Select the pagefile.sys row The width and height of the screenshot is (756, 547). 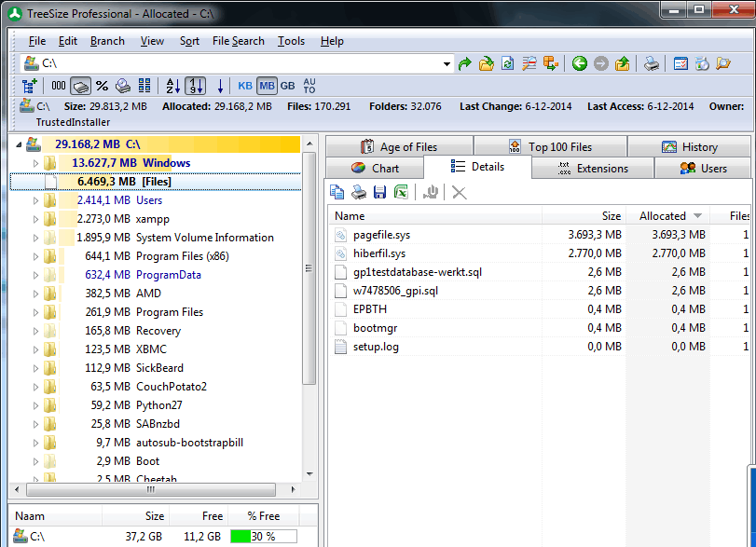point(540,235)
